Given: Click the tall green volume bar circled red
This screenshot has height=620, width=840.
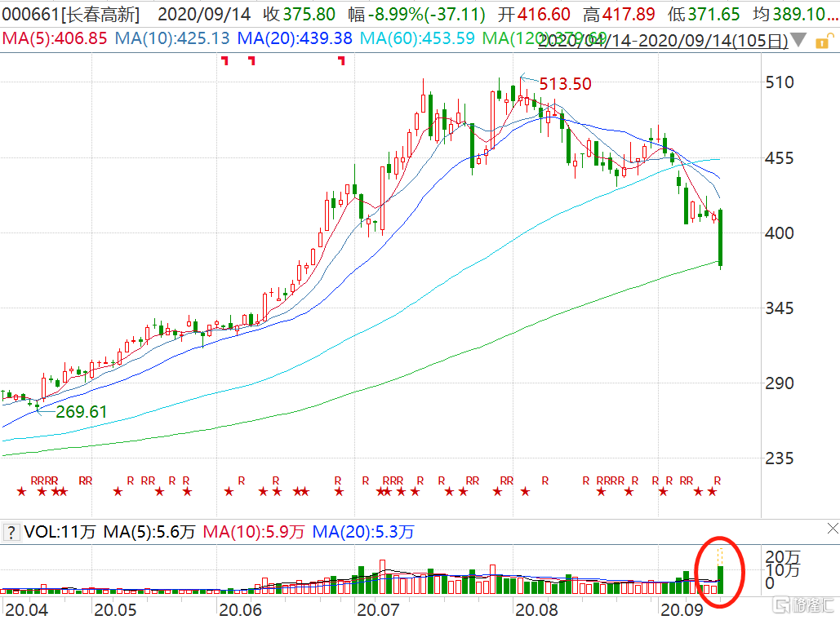Looking at the screenshot, I should tap(721, 578).
